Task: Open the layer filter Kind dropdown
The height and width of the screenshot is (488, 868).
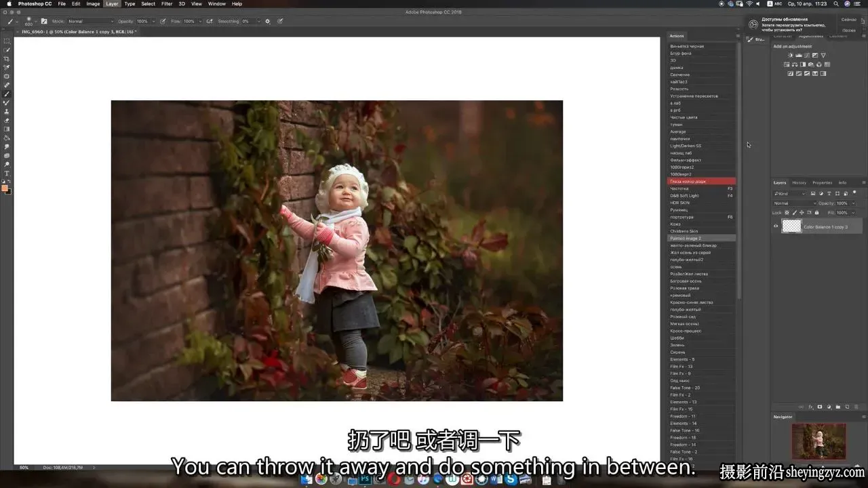Action: click(x=790, y=194)
